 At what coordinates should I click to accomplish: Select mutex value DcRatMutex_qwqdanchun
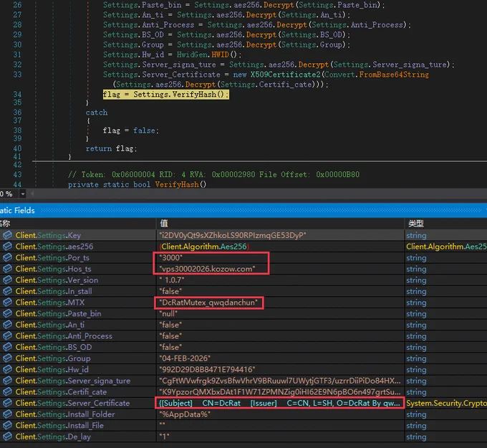pyautogui.click(x=208, y=302)
